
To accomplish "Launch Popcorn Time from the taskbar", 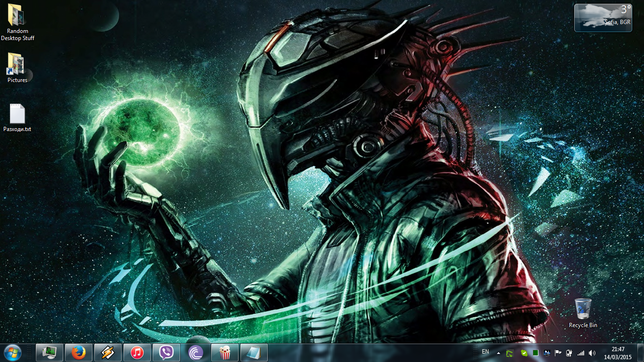I will tap(225, 353).
